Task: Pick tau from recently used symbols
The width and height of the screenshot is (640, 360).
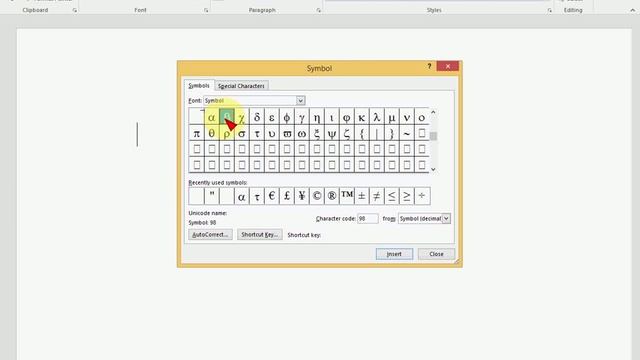Action: [257, 196]
